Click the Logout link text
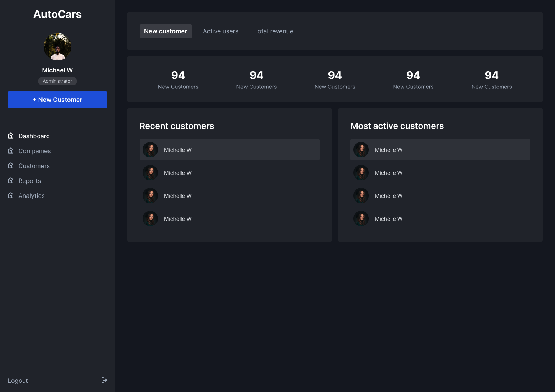This screenshot has height=392, width=555. click(x=18, y=381)
